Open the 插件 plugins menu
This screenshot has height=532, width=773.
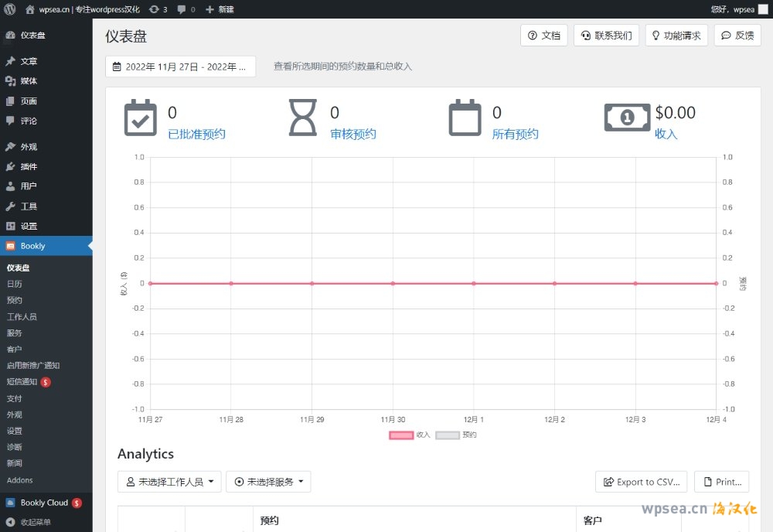pos(29,166)
